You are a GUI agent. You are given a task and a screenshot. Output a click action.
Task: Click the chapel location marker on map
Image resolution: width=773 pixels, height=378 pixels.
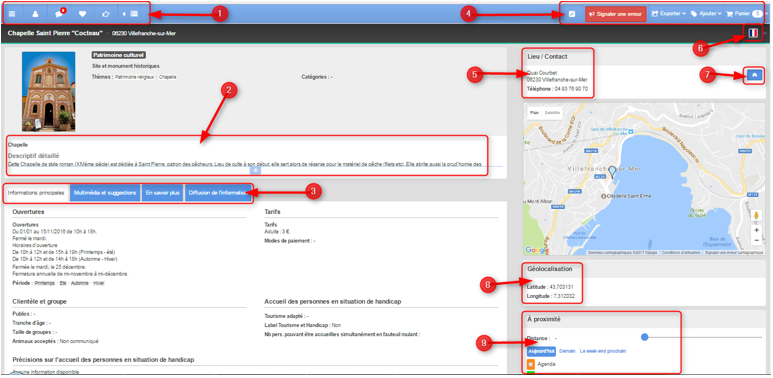pos(612,172)
